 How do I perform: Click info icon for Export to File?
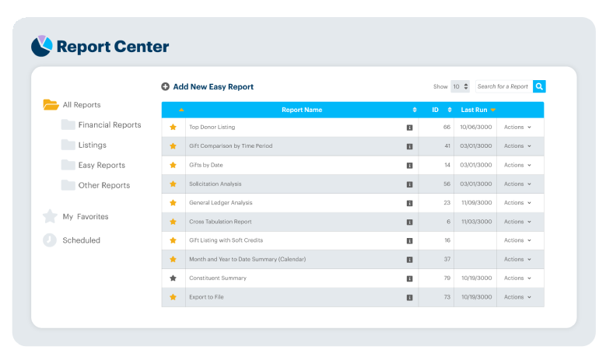tap(409, 297)
